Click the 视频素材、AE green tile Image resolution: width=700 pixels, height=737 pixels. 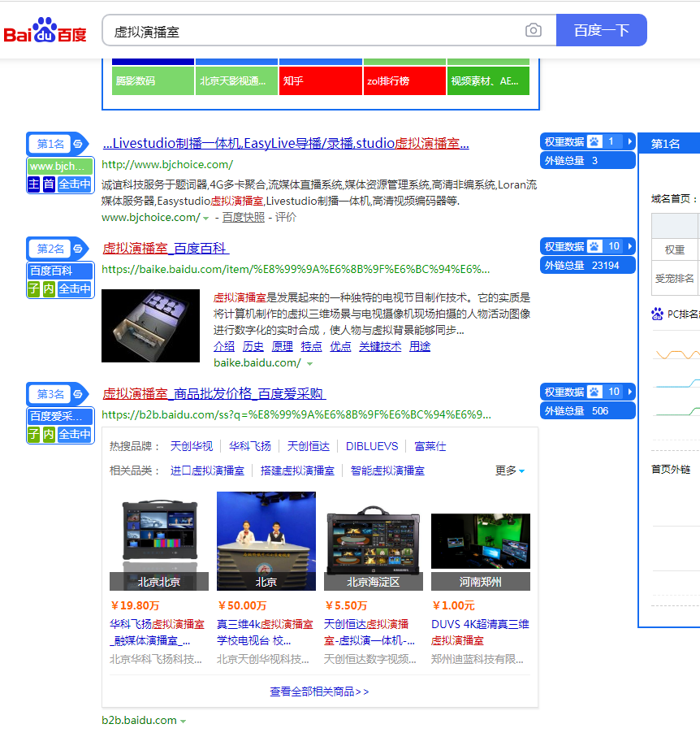(x=488, y=80)
